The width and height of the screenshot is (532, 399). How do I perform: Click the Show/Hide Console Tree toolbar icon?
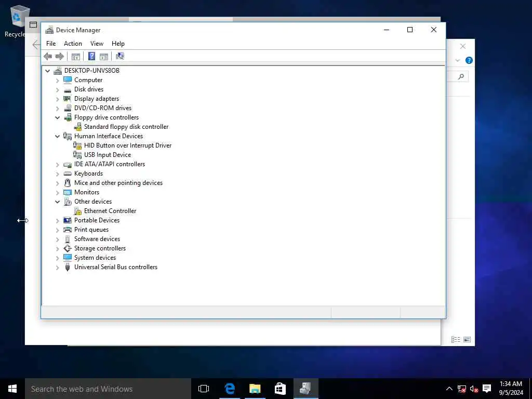(76, 56)
